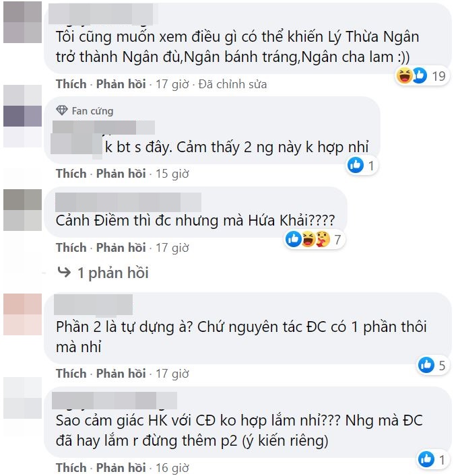Image resolution: width=458 pixels, height=476 pixels.
Task: Click the like icon beside the 19 count
Action: click(420, 75)
